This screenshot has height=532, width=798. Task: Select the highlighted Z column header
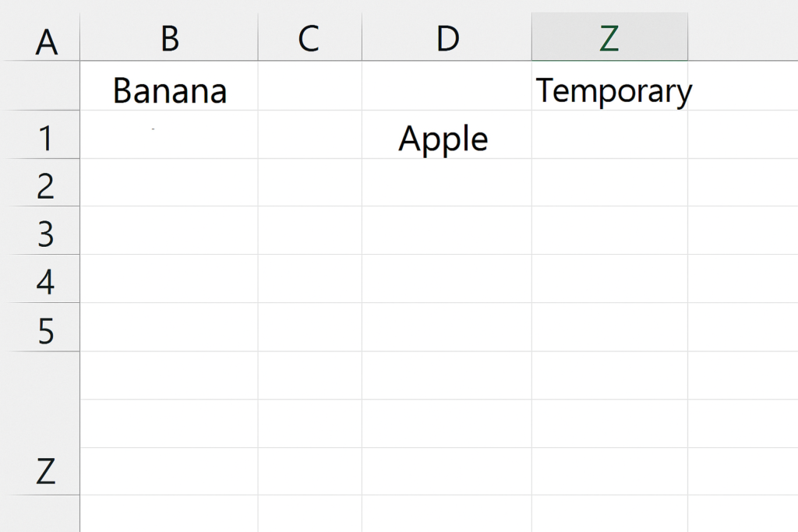[609, 37]
